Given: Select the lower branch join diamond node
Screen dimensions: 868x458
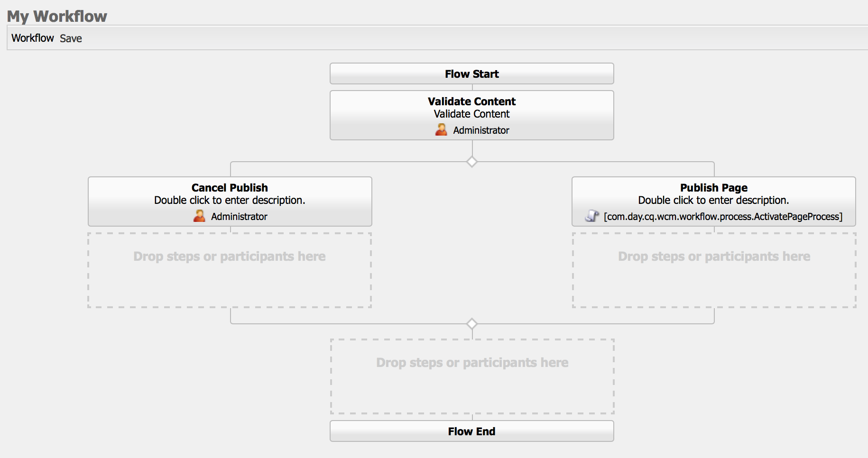Looking at the screenshot, I should pos(472,323).
